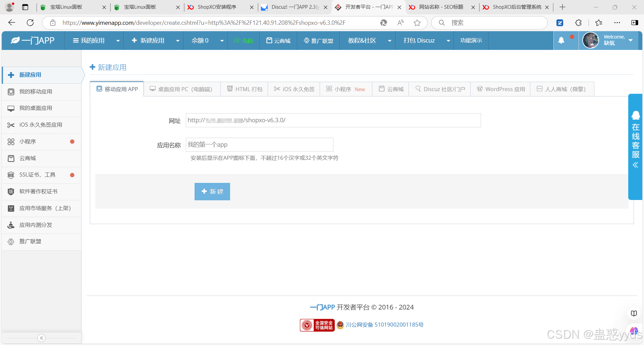The height and width of the screenshot is (345, 644).
Task: Open the favorites list icon
Action: pyautogui.click(x=599, y=22)
